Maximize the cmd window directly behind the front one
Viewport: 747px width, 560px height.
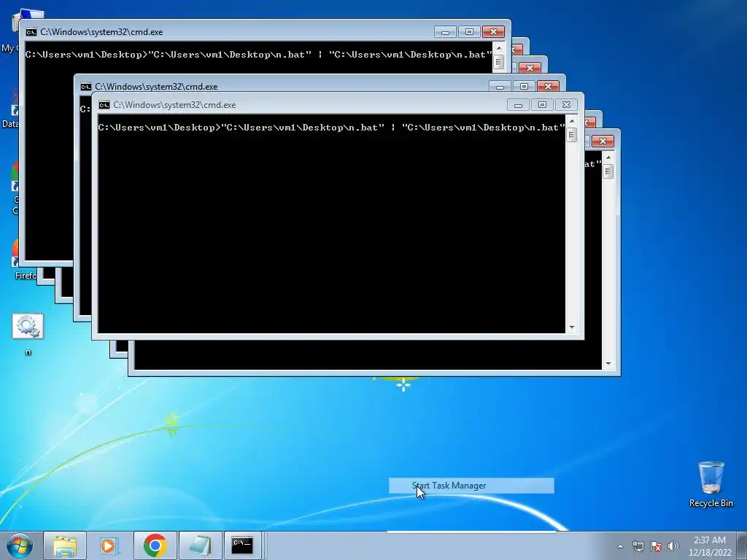click(524, 87)
